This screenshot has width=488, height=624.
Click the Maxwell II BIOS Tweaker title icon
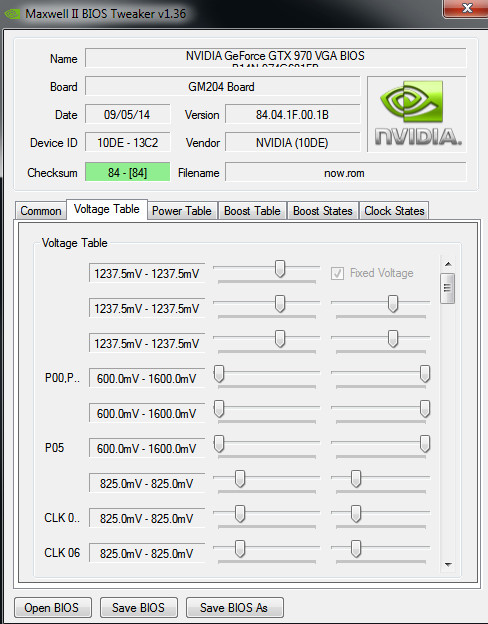(x=12, y=14)
